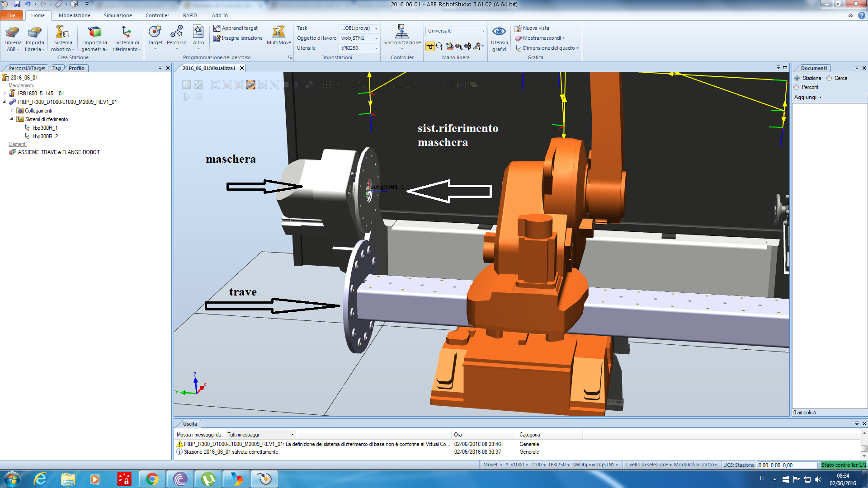
Task: Switch to the Modellazione ribbon tab
Action: 74,15
